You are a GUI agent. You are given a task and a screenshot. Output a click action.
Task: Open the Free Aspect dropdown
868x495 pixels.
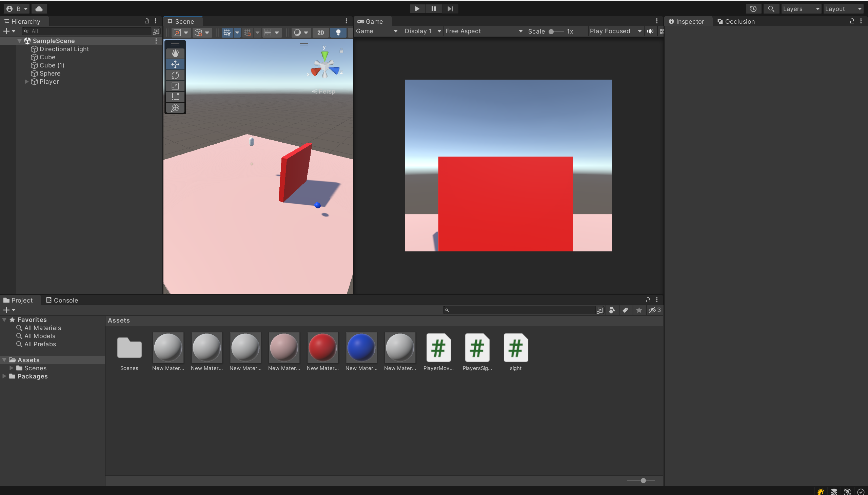(x=483, y=31)
